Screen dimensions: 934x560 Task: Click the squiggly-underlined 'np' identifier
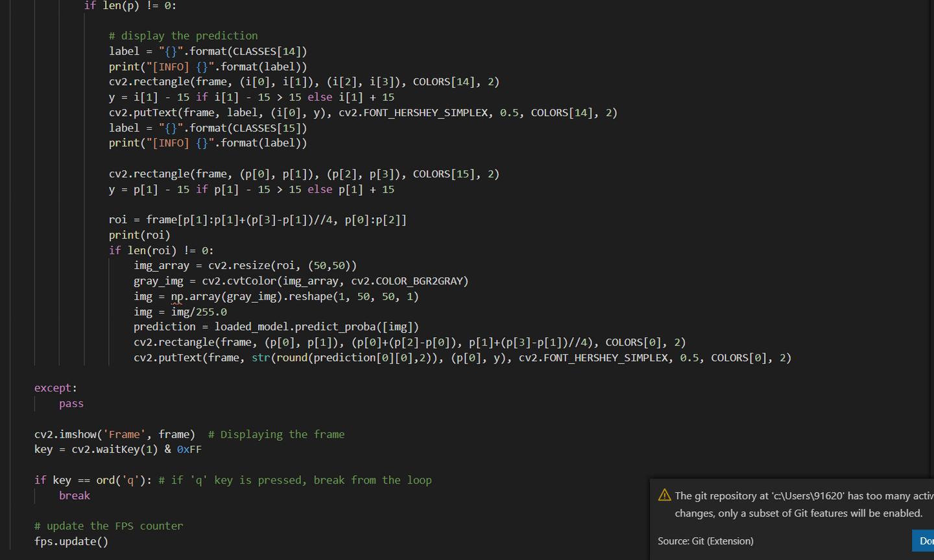coord(177,297)
